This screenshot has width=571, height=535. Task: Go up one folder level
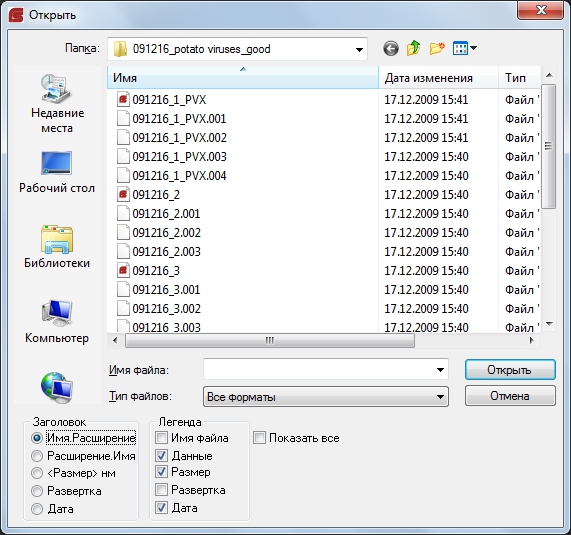point(414,48)
